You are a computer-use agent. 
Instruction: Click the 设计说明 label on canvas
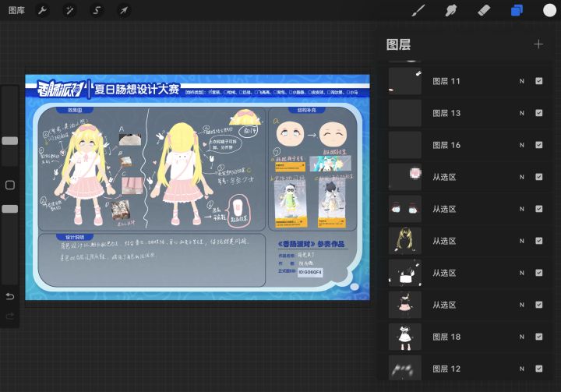click(75, 237)
